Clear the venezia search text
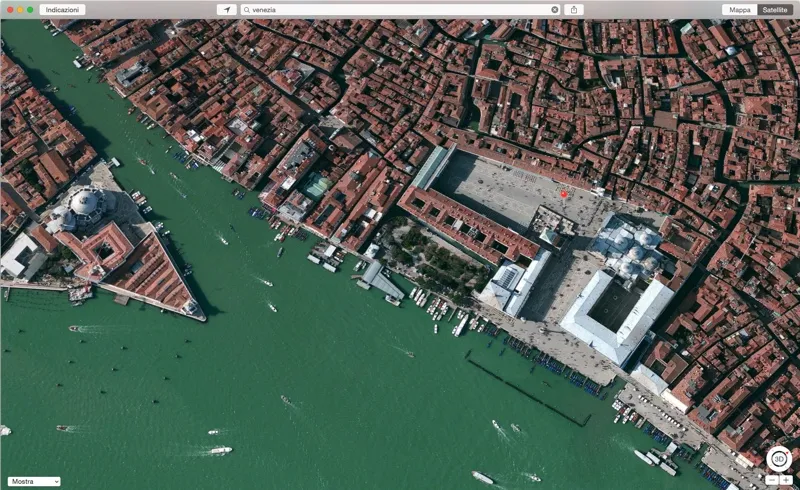The image size is (800, 490). tap(555, 10)
